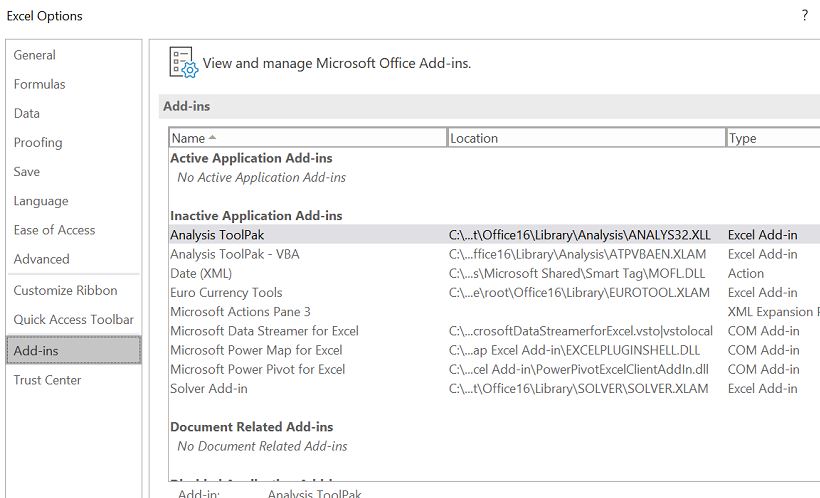Click the ATPVBAEN.XLAM location path

click(577, 254)
